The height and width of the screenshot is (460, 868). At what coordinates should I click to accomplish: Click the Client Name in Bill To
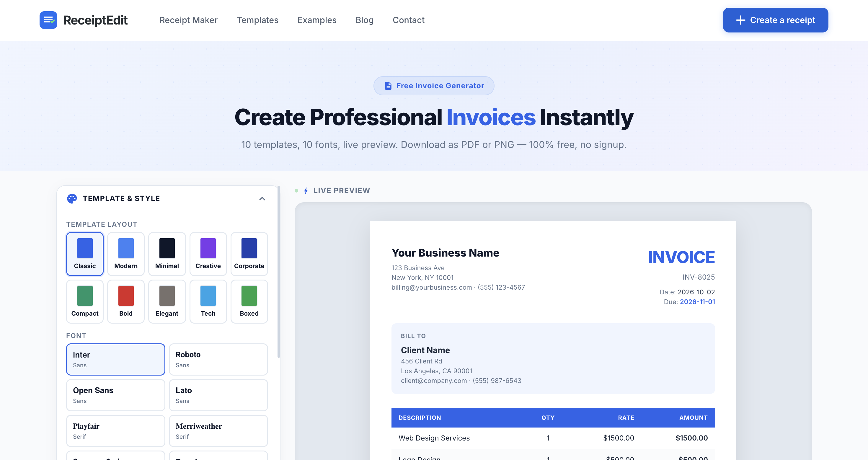point(425,350)
